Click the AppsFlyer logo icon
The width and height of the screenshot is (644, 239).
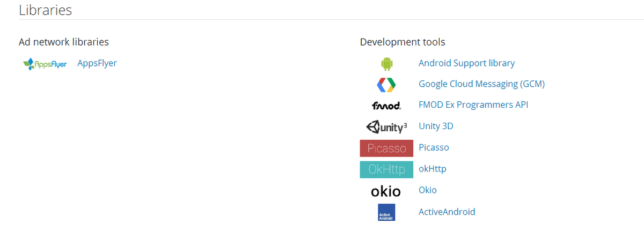[x=45, y=64]
